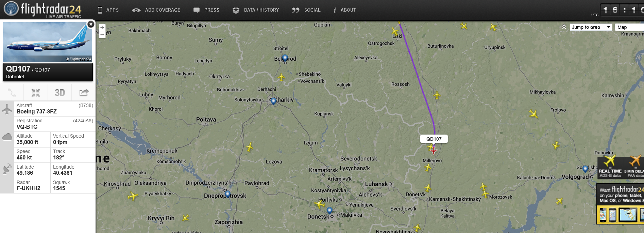
Task: Open the Jump to area dropdown
Action: click(x=591, y=27)
